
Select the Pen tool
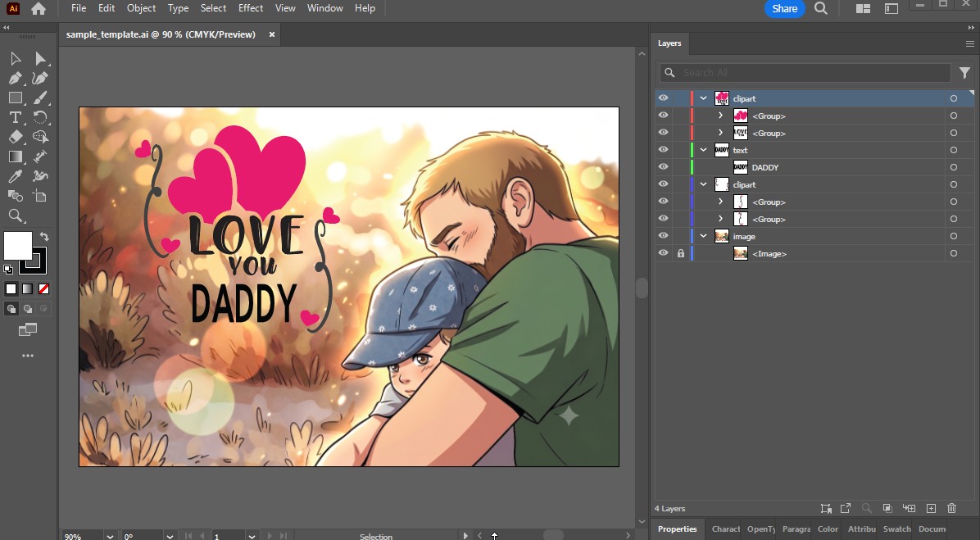tap(16, 79)
